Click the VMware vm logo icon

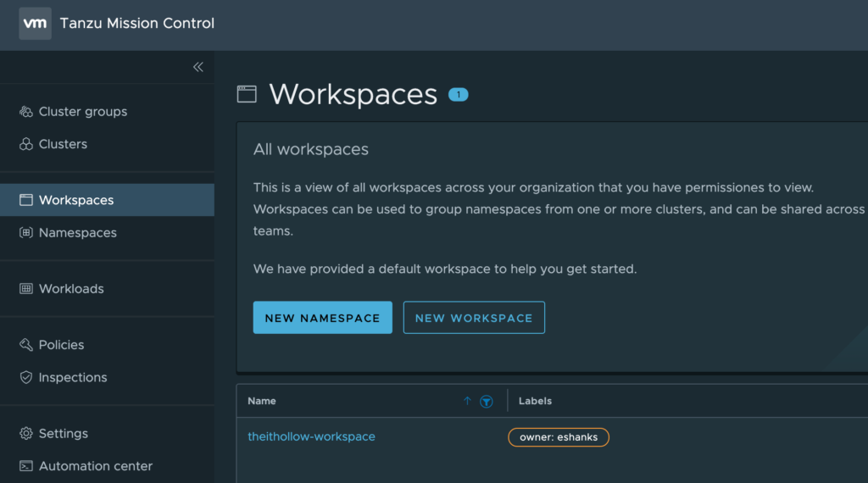35,24
